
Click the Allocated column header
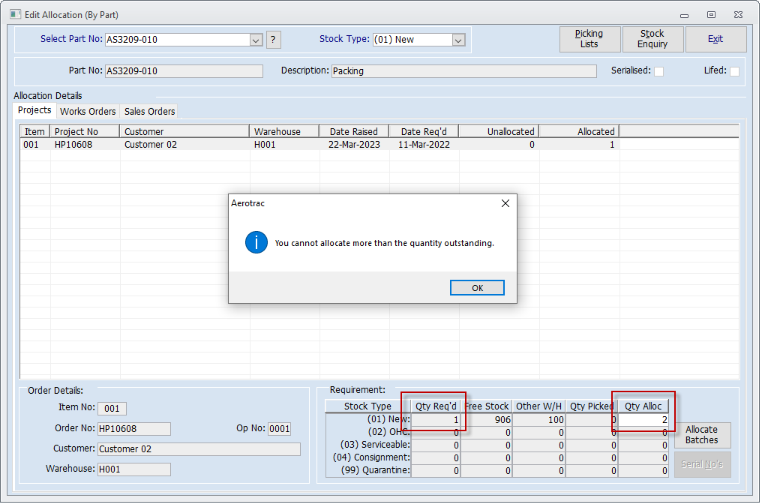(579, 131)
